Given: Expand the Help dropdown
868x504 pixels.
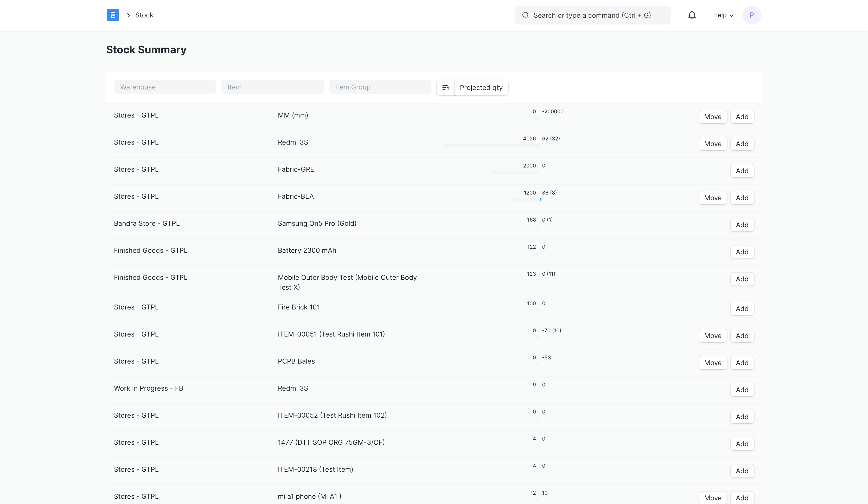Looking at the screenshot, I should [x=723, y=15].
